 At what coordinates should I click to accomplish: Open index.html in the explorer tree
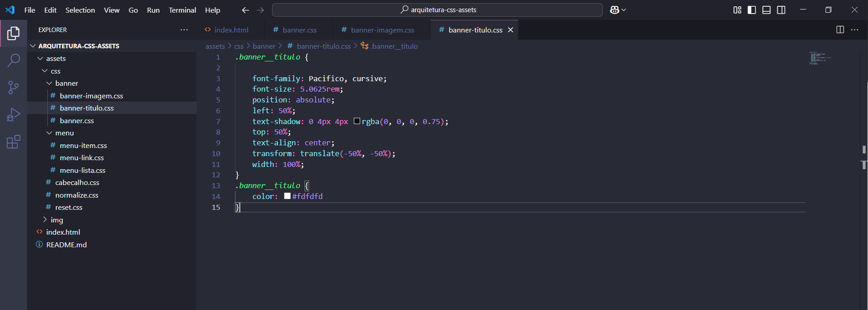(x=112, y=232)
